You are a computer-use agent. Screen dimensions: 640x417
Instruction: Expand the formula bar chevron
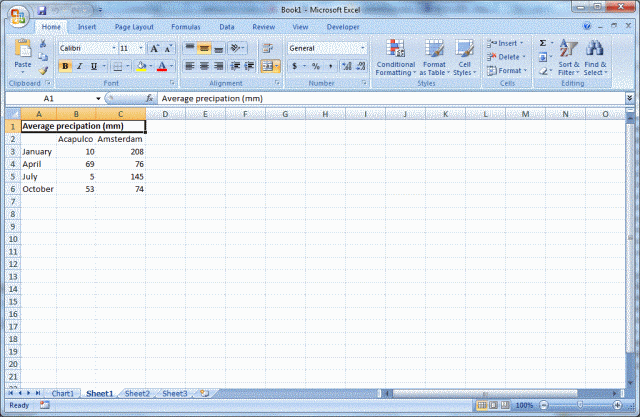click(x=629, y=98)
